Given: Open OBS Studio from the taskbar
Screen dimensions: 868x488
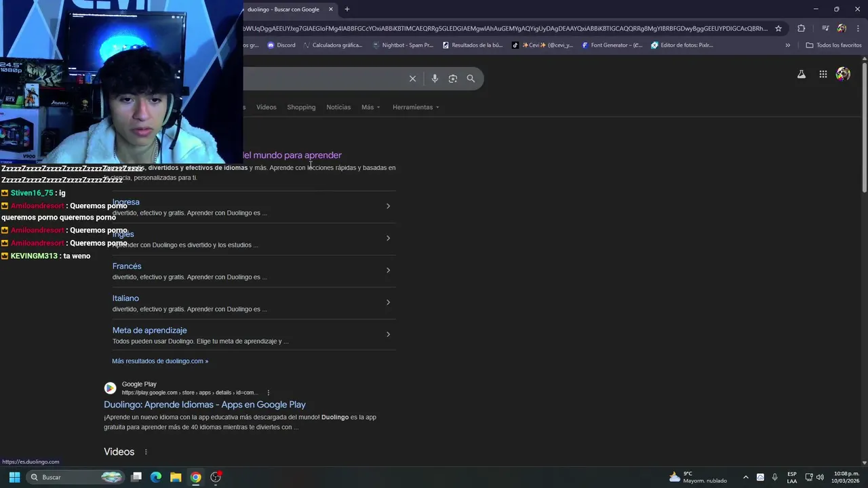Looking at the screenshot, I should pos(216,477).
